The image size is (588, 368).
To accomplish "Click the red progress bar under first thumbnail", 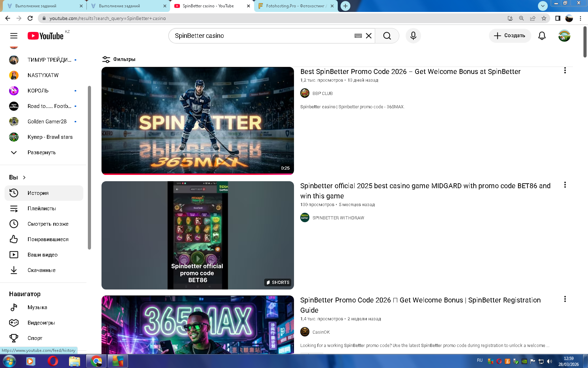I will click(x=197, y=174).
